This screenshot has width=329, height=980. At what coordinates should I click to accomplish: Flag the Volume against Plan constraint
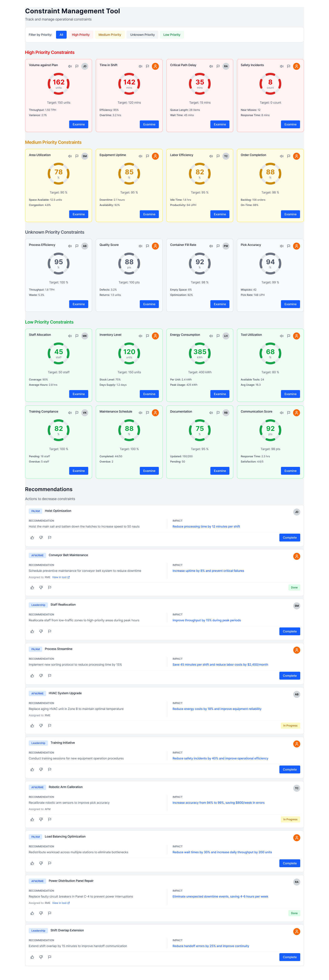[x=77, y=66]
